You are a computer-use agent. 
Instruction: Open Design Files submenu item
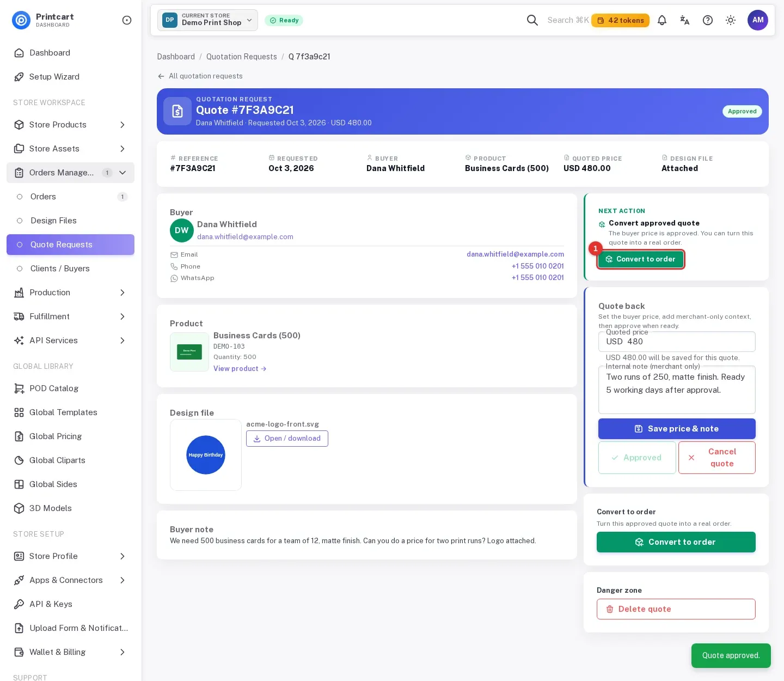[71, 221]
